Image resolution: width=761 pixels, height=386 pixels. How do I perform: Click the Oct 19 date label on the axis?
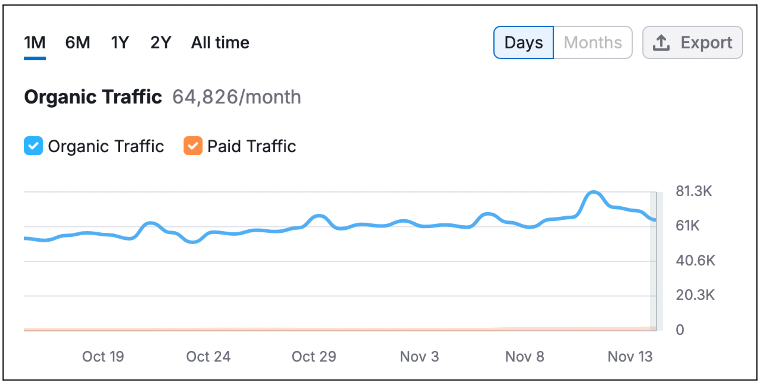[103, 357]
